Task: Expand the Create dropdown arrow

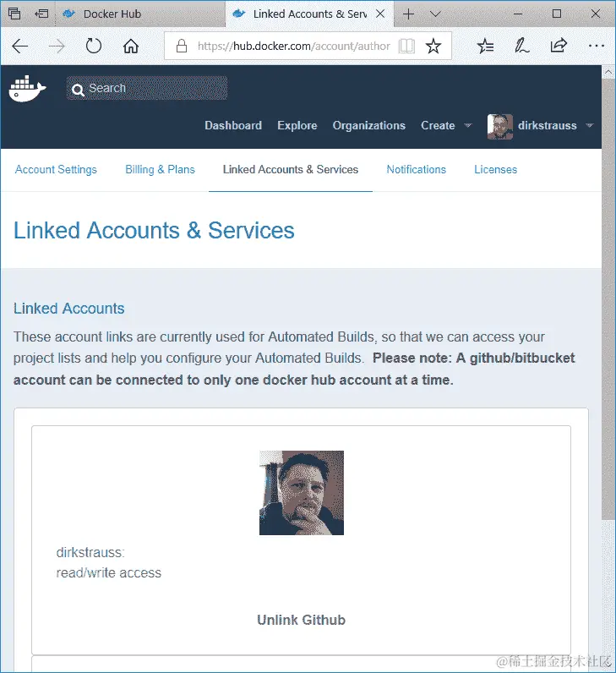Action: click(468, 125)
